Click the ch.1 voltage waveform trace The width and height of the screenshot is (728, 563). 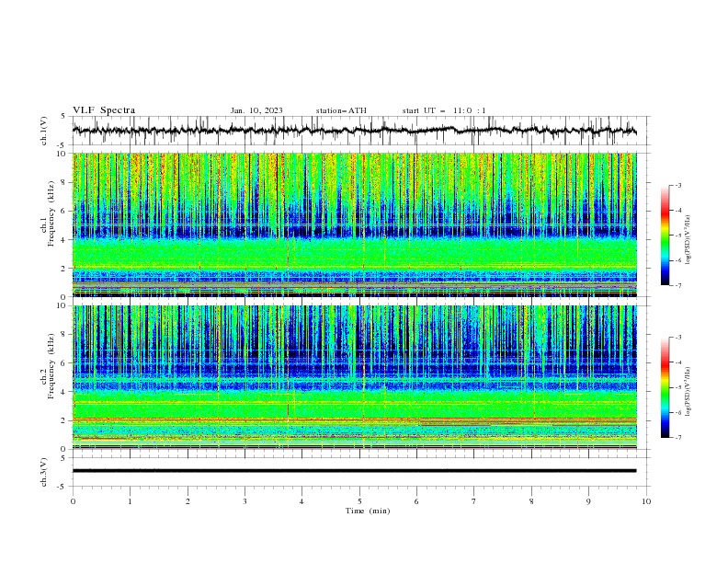click(x=354, y=131)
